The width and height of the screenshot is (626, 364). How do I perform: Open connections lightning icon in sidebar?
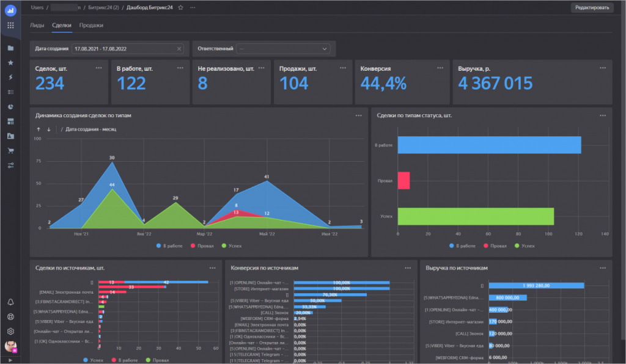click(x=11, y=78)
